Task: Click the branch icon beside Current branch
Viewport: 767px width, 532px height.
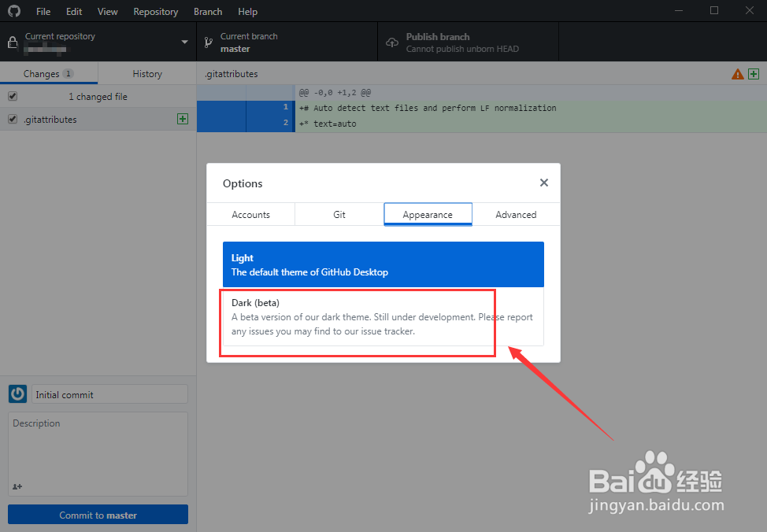Action: (209, 42)
